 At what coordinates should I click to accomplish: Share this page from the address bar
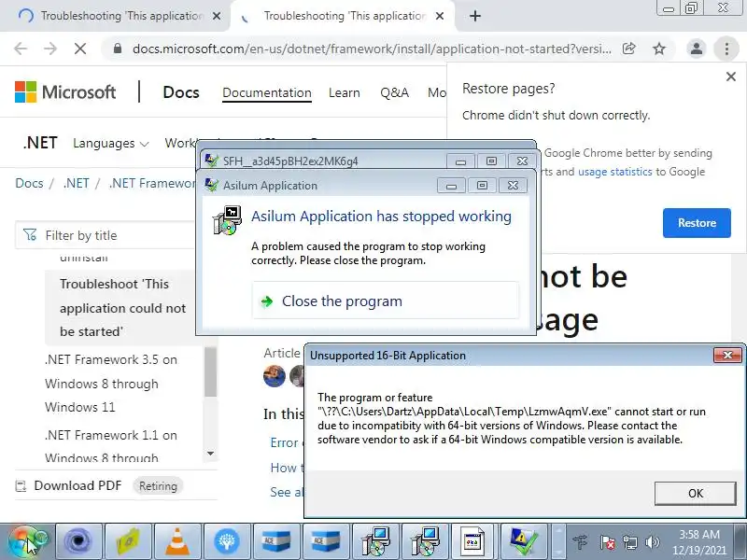pyautogui.click(x=628, y=49)
